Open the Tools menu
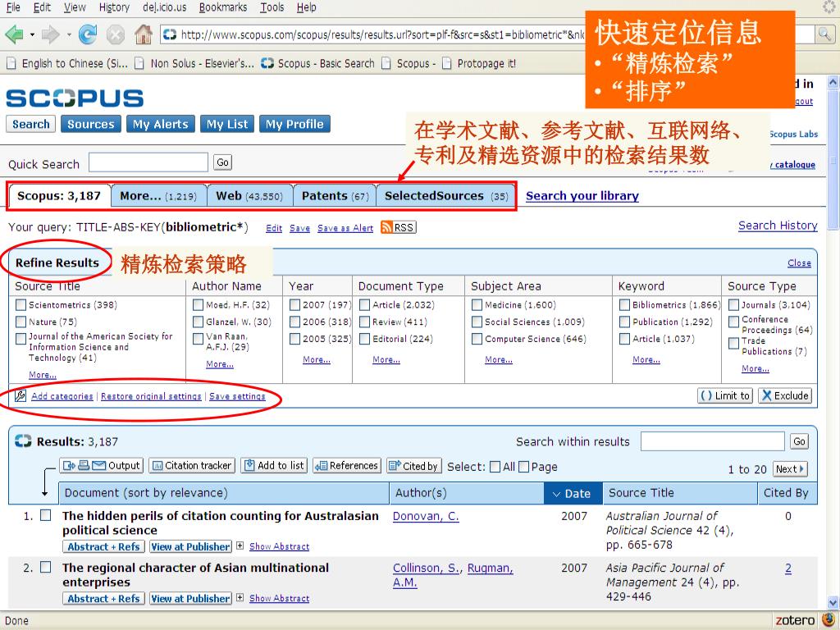840x630 pixels. 272,7
